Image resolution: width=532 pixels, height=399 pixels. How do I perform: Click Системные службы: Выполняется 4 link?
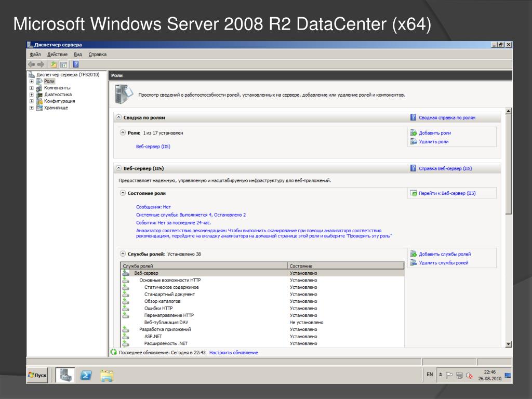pyautogui.click(x=191, y=215)
